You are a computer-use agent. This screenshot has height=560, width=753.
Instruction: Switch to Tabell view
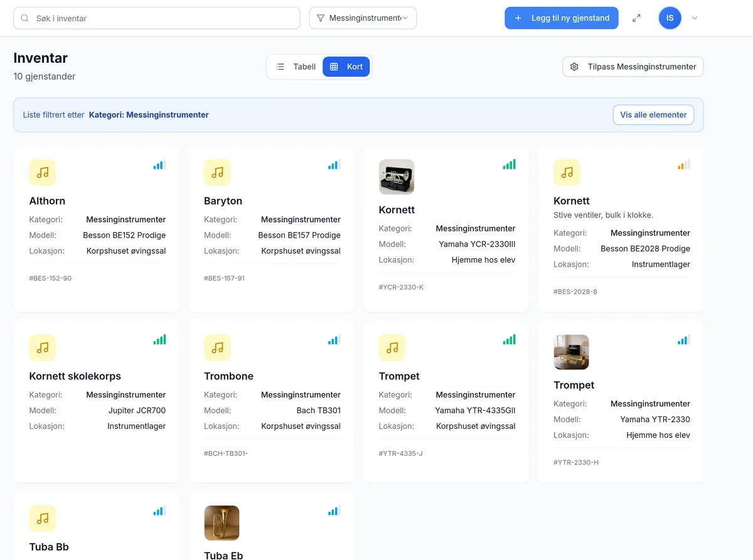tap(296, 66)
